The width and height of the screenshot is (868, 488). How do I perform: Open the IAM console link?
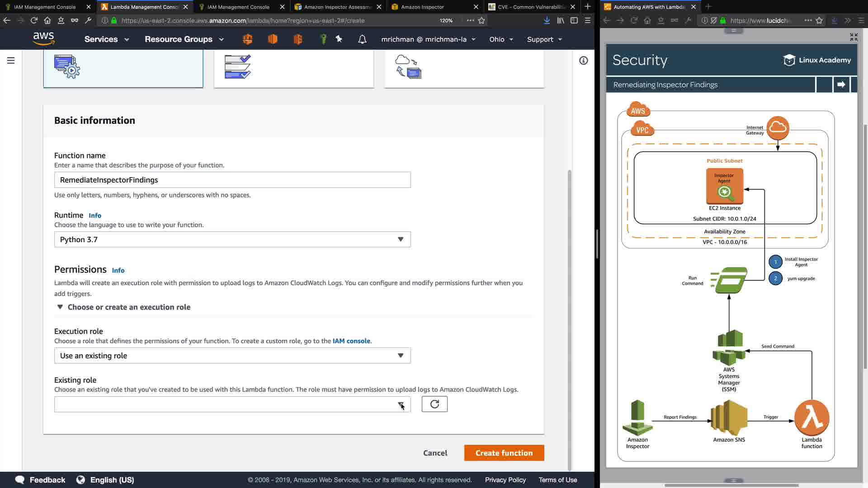[x=351, y=341]
